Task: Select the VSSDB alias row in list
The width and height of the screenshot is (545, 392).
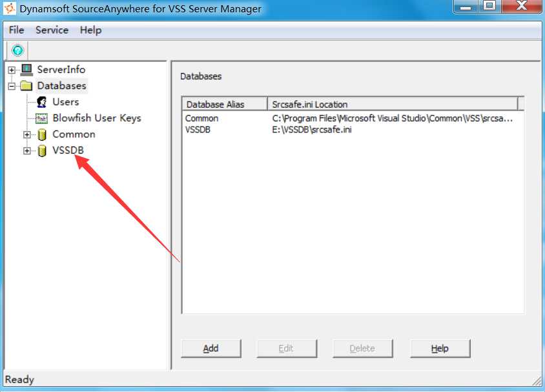Action: pos(198,130)
